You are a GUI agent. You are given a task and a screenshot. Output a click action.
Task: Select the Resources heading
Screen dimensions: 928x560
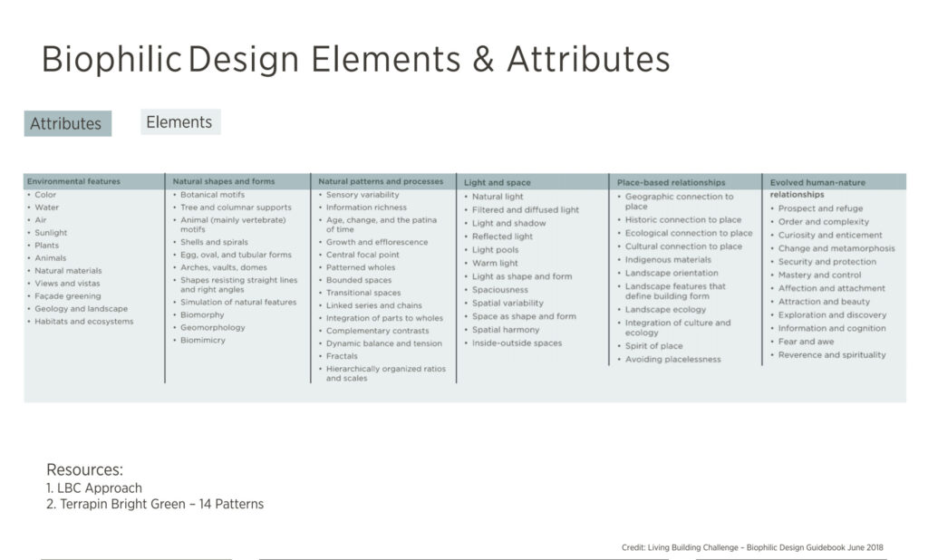[78, 469]
